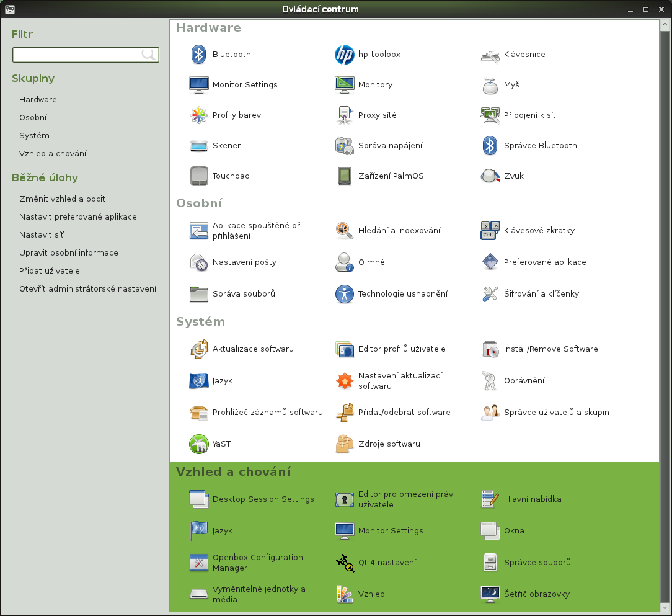The width and height of the screenshot is (672, 616).
Task: Open Editor pro omezení práv uživatele
Action: [344, 499]
